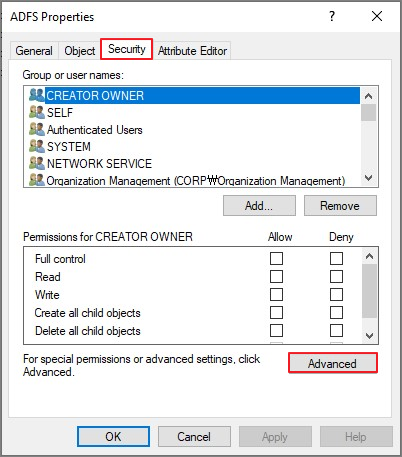The width and height of the screenshot is (402, 457).
Task: Click the permissions list scrollbar thumb
Action: [x=369, y=291]
